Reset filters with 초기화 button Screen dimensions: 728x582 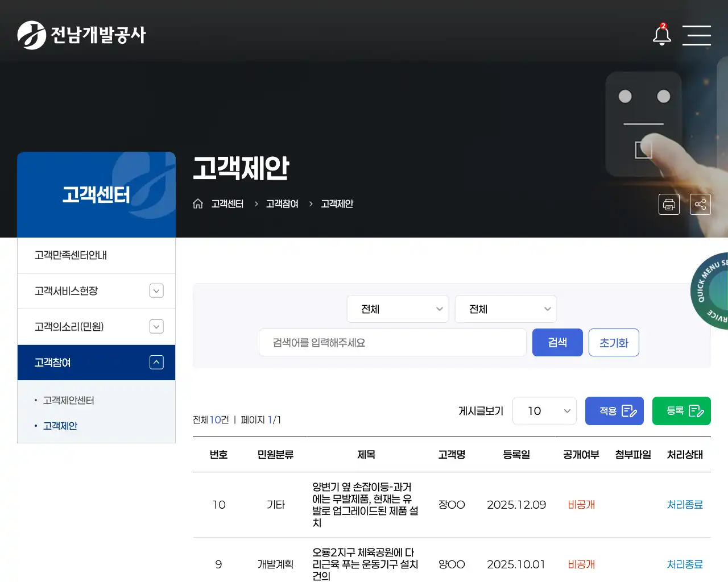(x=614, y=342)
